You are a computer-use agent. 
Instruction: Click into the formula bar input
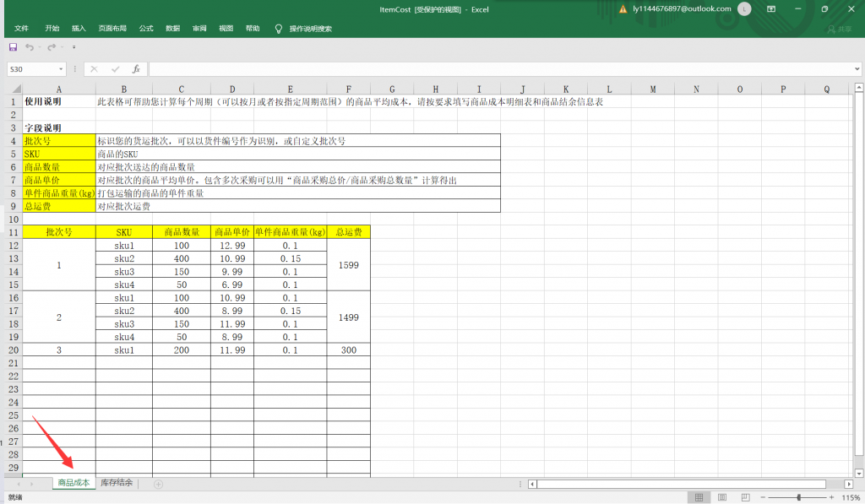[501, 69]
